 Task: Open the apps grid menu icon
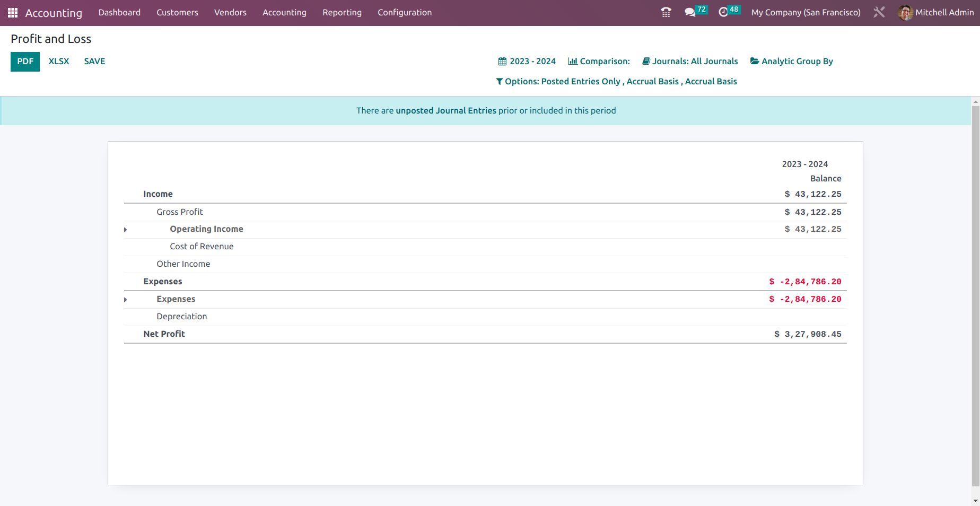point(13,13)
